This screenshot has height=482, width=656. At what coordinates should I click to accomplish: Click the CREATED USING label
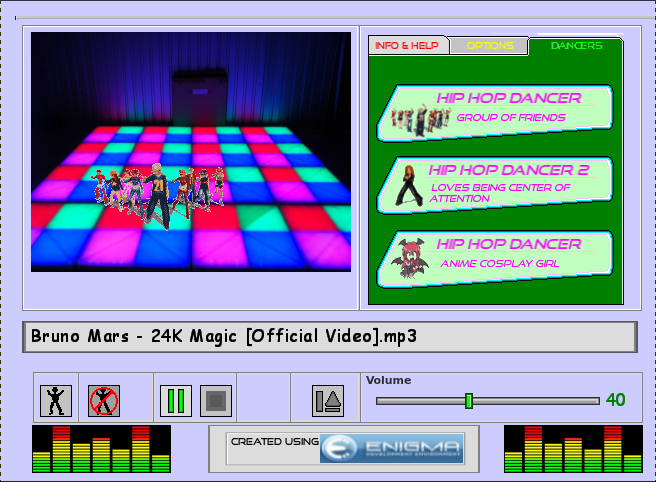click(275, 441)
